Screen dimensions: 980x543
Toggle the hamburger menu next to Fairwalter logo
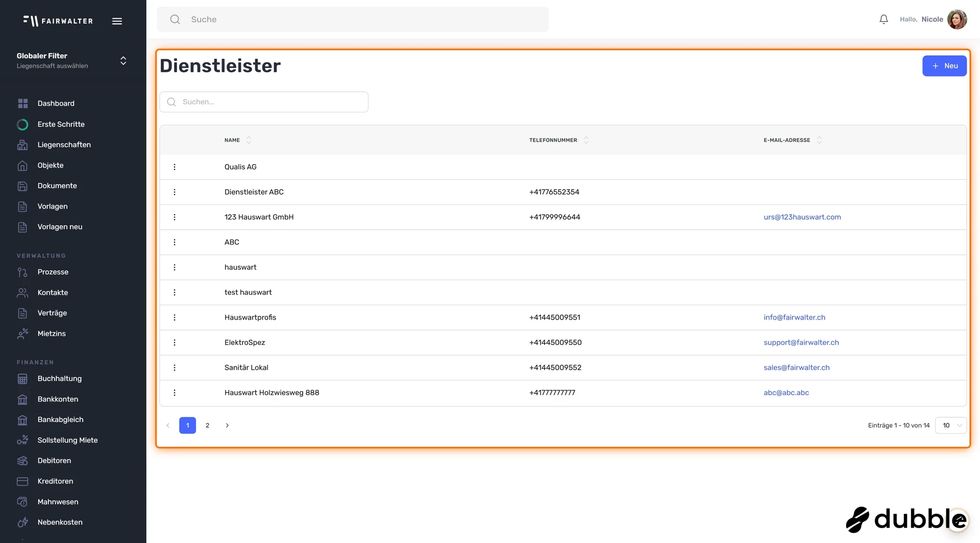pos(117,21)
